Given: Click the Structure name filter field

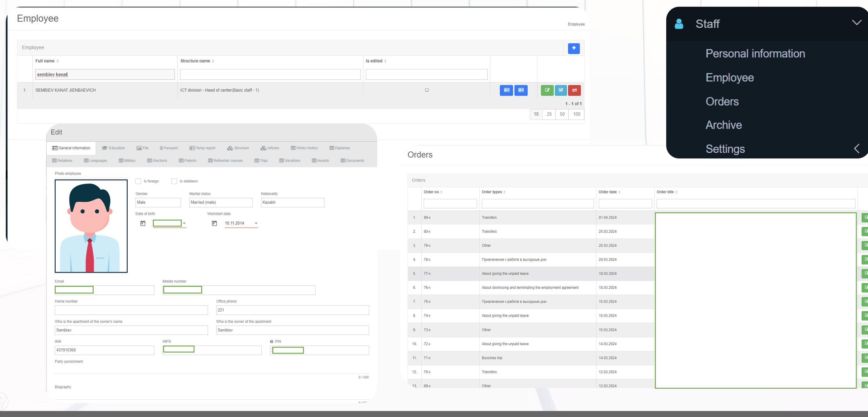Looking at the screenshot, I should click(x=270, y=75).
